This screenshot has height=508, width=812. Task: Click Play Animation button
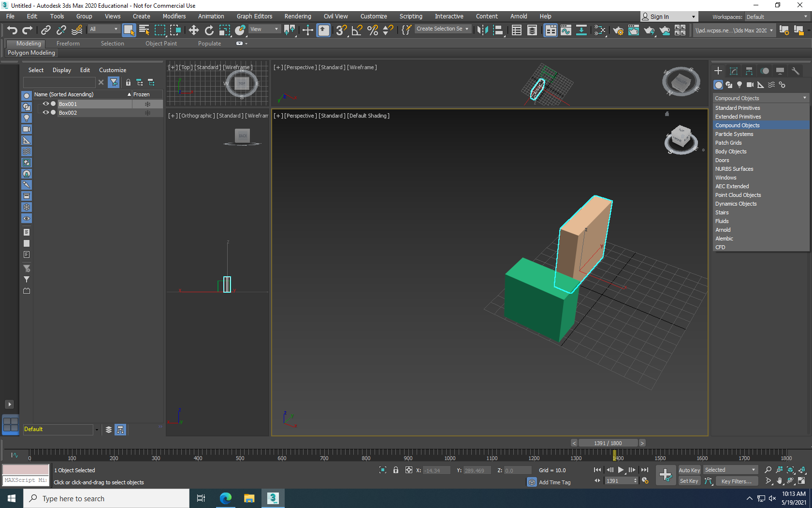coord(621,470)
